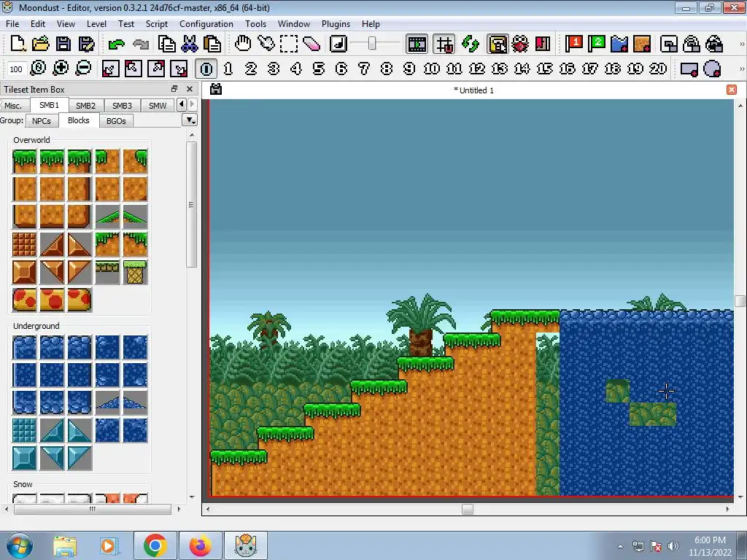Image resolution: width=747 pixels, height=560 pixels.
Task: Switch to section 10
Action: 432,69
